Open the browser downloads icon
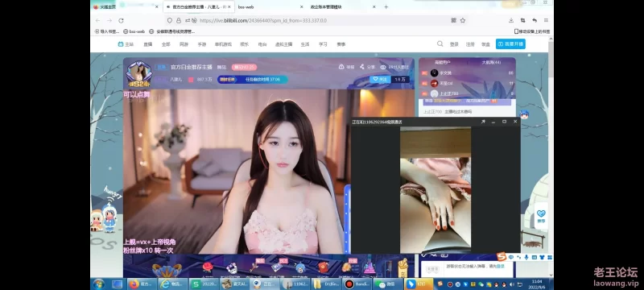 click(511, 20)
